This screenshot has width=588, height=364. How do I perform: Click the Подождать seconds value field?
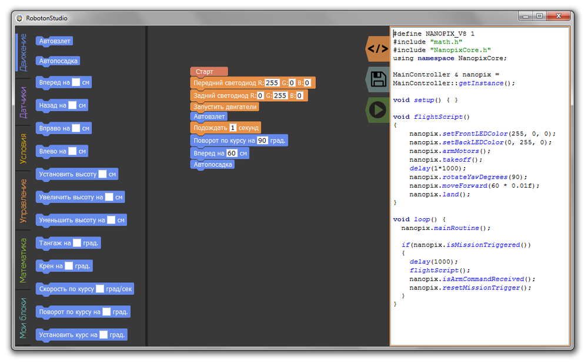(233, 128)
